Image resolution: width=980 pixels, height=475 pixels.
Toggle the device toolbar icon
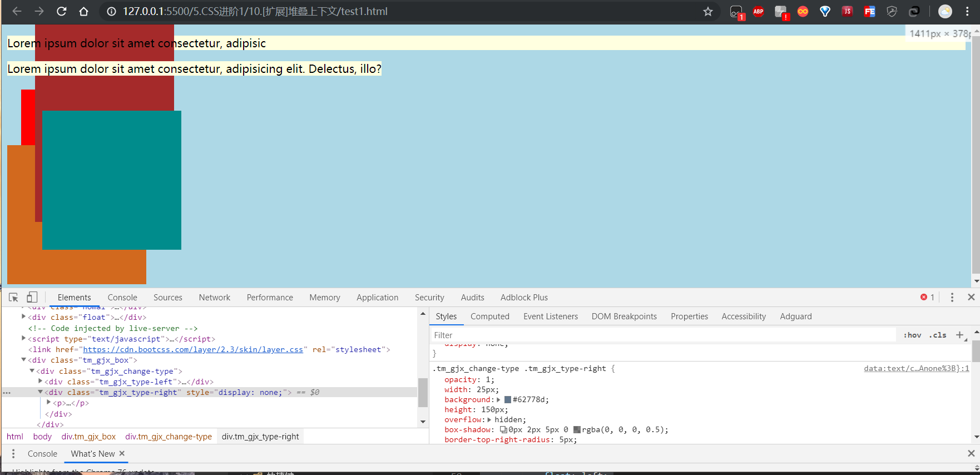pos(32,298)
